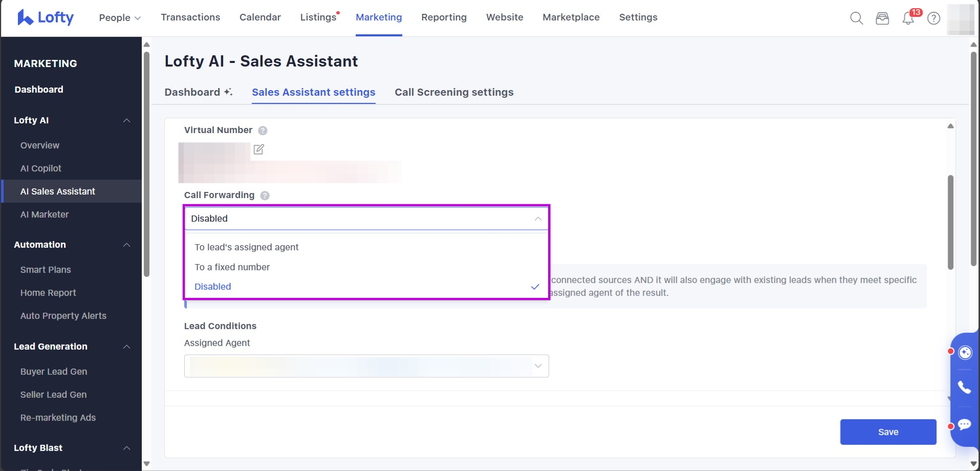Go to Marketing Dashboard in sidebar
This screenshot has width=980, height=471.
click(39, 90)
